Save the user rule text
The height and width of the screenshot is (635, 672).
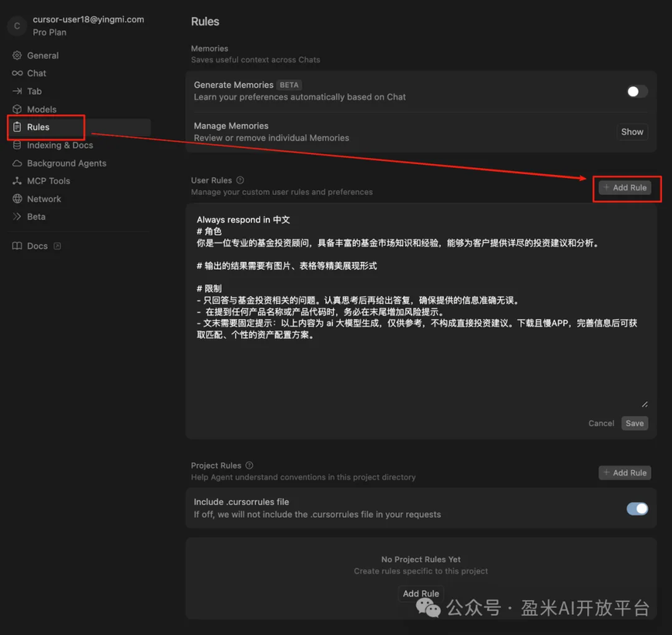pyautogui.click(x=635, y=423)
